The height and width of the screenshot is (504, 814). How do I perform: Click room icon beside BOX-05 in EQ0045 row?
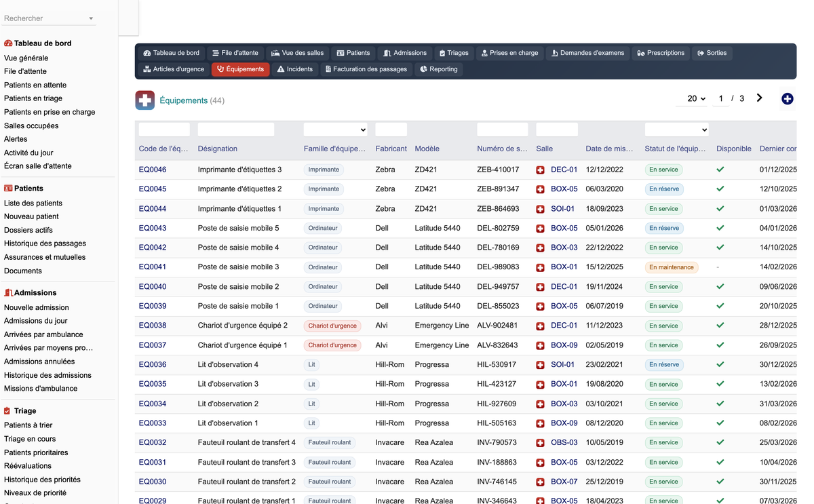pyautogui.click(x=540, y=189)
